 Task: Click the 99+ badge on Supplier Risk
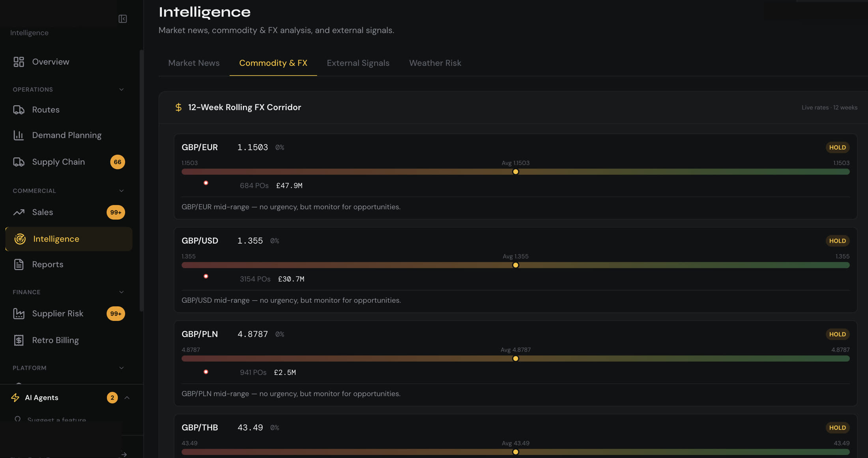116,314
